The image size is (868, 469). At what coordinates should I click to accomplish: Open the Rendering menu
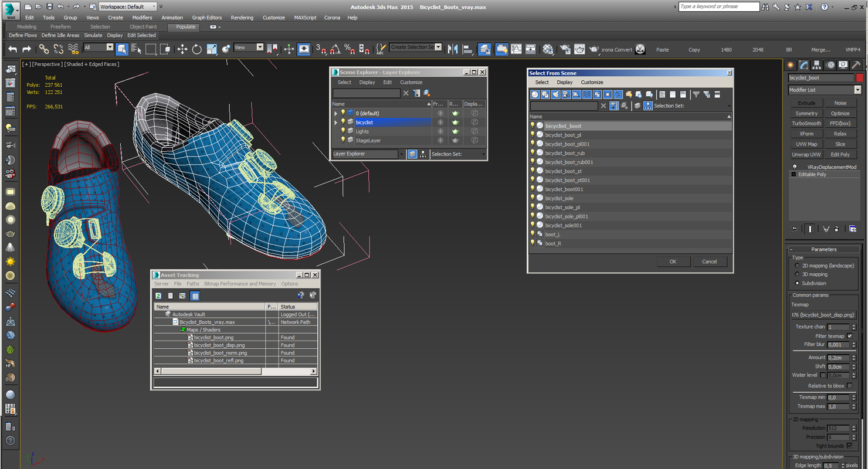(242, 18)
